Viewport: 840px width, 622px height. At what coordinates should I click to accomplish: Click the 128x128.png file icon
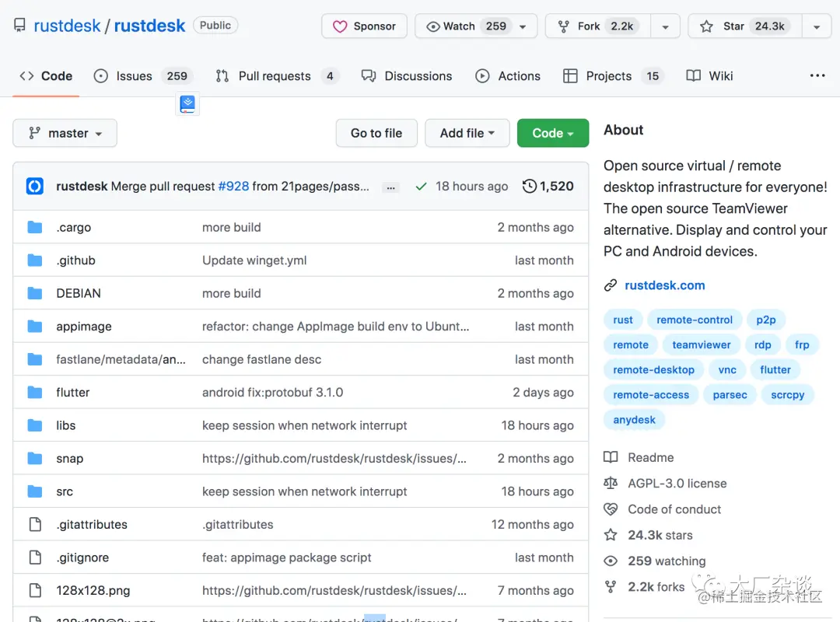tap(35, 590)
